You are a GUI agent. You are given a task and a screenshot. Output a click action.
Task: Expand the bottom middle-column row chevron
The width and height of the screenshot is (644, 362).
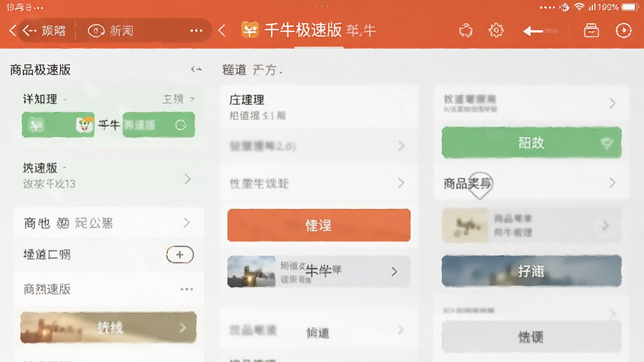[x=401, y=330]
